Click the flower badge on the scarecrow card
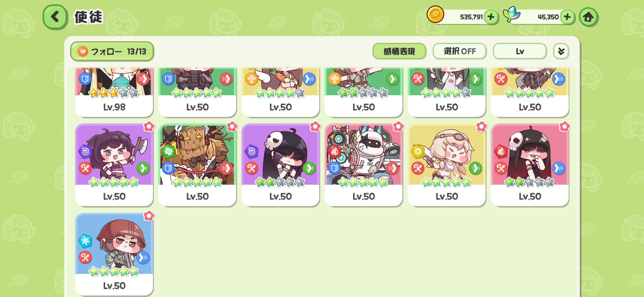 [x=232, y=127]
